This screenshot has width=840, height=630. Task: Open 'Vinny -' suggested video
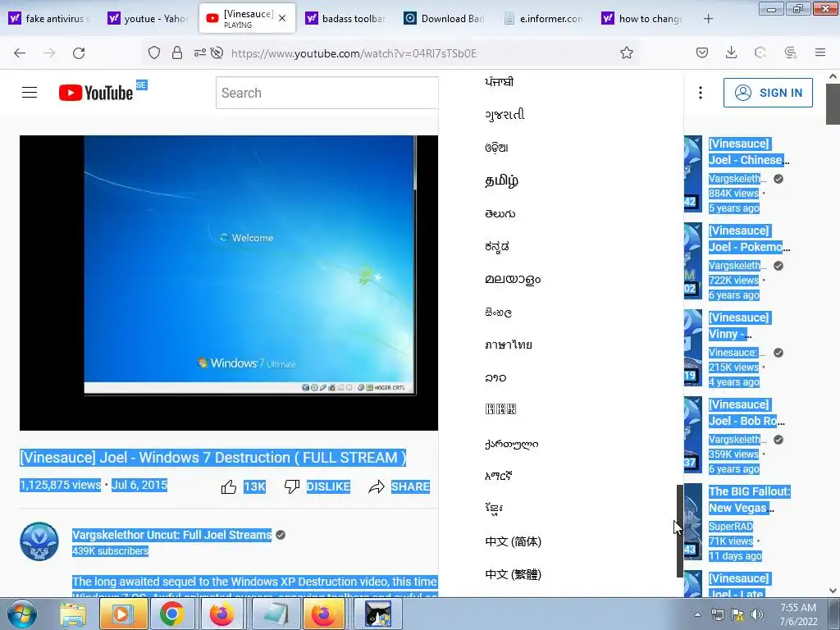coord(739,326)
